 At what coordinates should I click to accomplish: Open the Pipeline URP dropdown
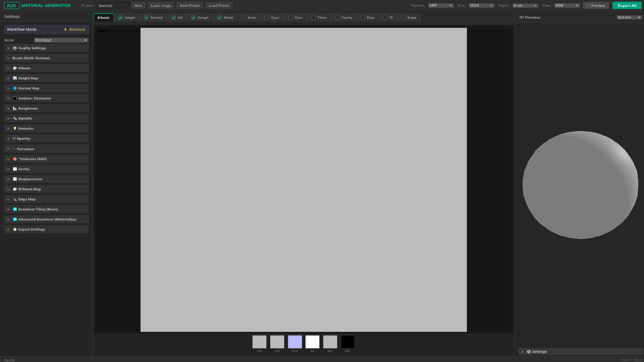tap(441, 6)
